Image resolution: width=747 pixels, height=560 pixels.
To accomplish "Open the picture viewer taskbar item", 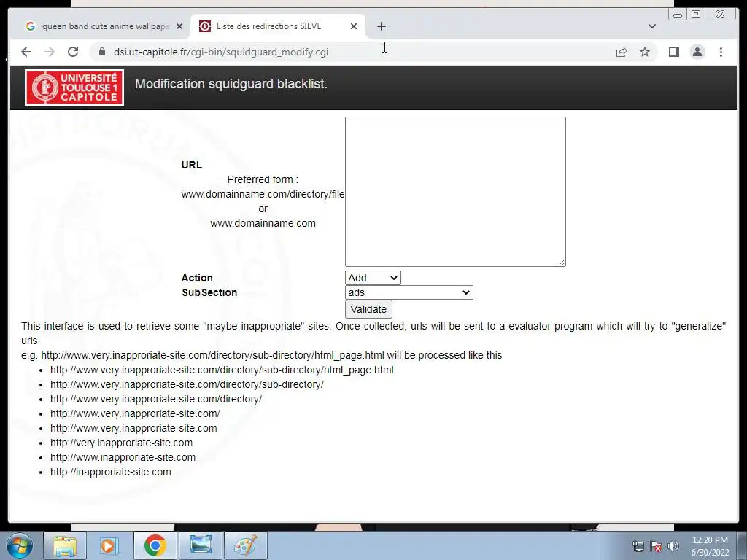I will point(201,545).
